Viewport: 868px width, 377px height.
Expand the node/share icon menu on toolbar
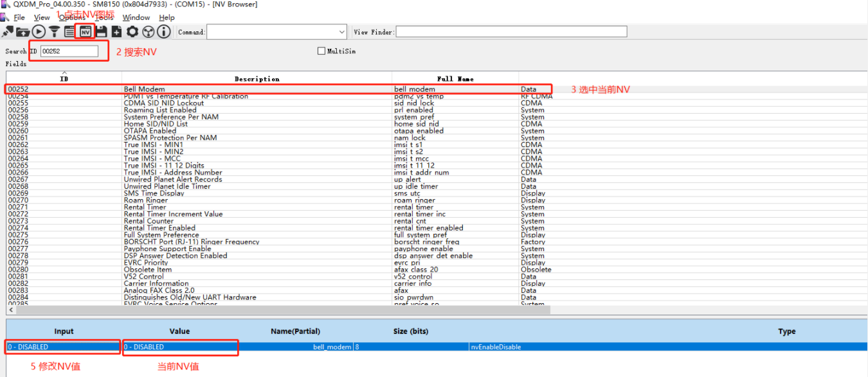tap(148, 31)
